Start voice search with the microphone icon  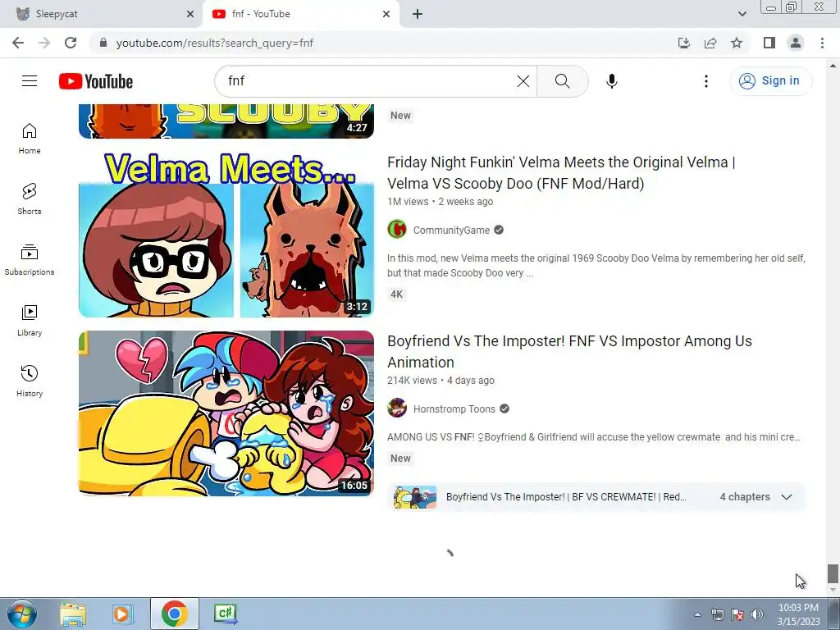[612, 81]
